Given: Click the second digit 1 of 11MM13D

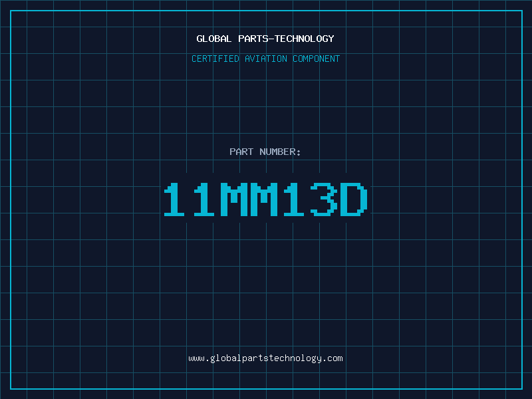Looking at the screenshot, I should (204, 199).
